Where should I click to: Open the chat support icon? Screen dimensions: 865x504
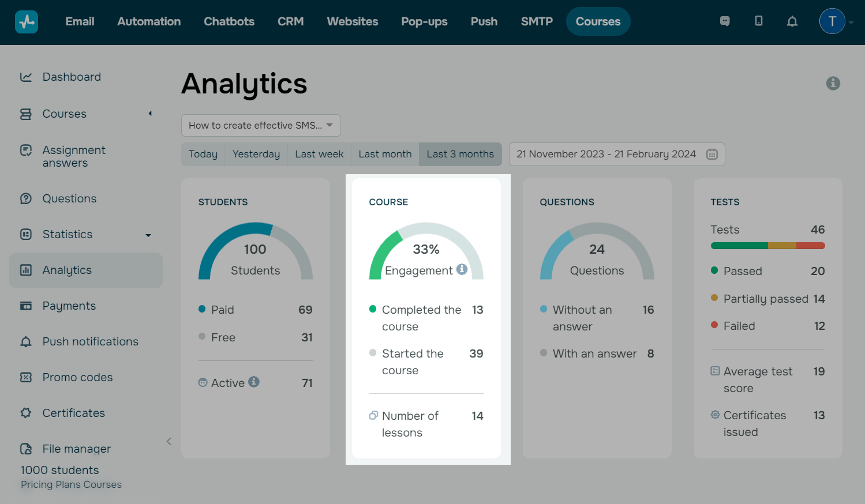tap(725, 21)
